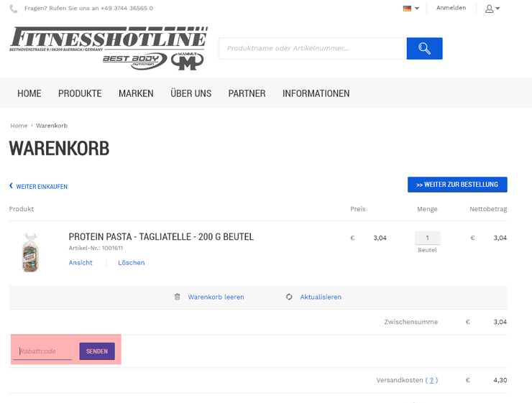This screenshot has width=532, height=403.
Task: Click the Fitnesshotline logo
Action: coord(109,48)
